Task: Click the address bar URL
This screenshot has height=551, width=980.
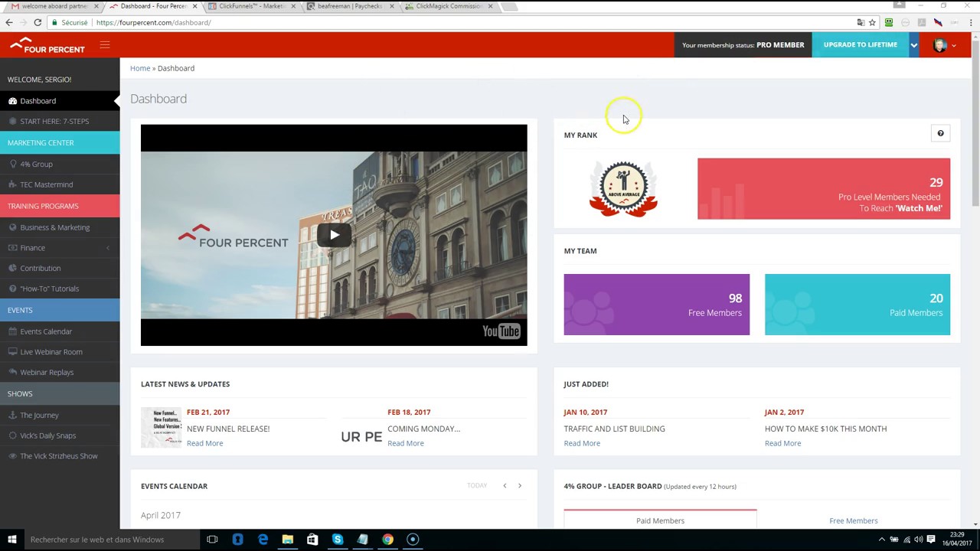Action: [154, 22]
